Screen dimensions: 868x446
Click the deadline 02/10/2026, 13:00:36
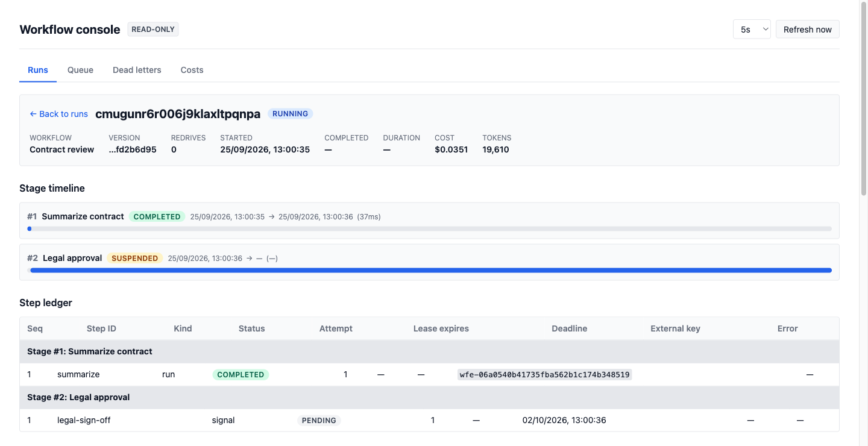564,420
